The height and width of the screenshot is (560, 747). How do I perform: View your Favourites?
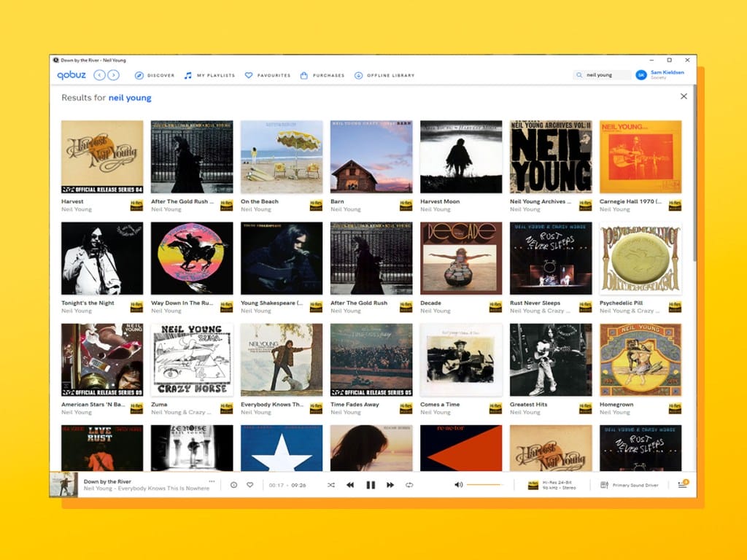(268, 75)
